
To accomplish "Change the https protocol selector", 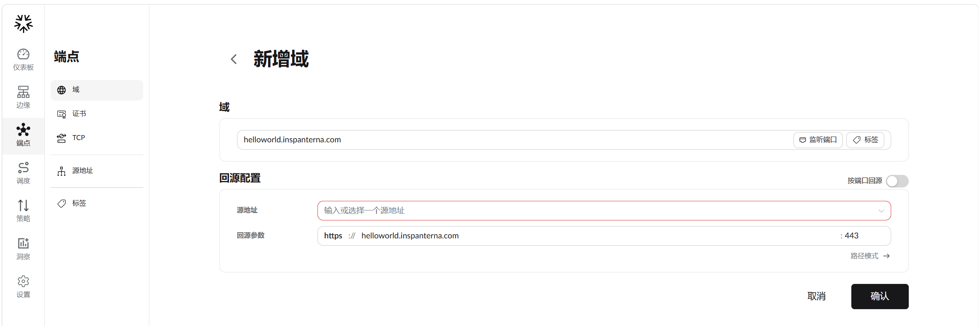I will (333, 236).
